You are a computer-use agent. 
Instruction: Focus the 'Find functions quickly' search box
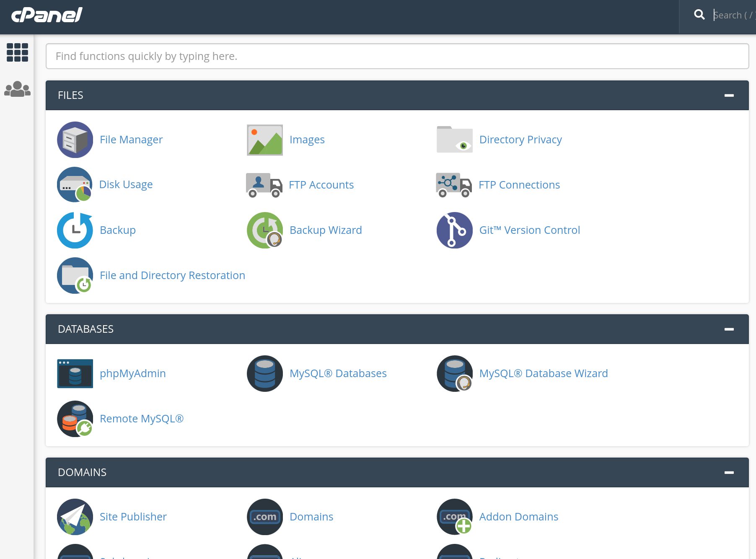coord(397,56)
